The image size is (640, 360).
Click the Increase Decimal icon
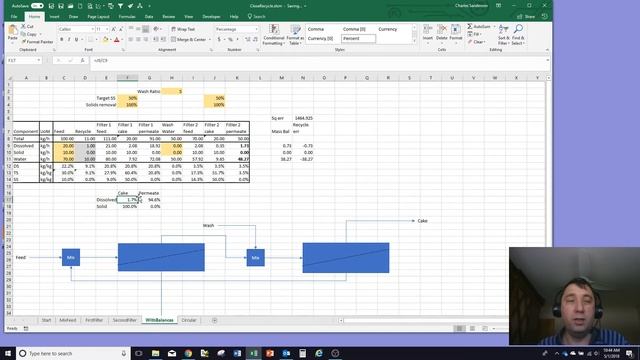pyautogui.click(x=248, y=40)
